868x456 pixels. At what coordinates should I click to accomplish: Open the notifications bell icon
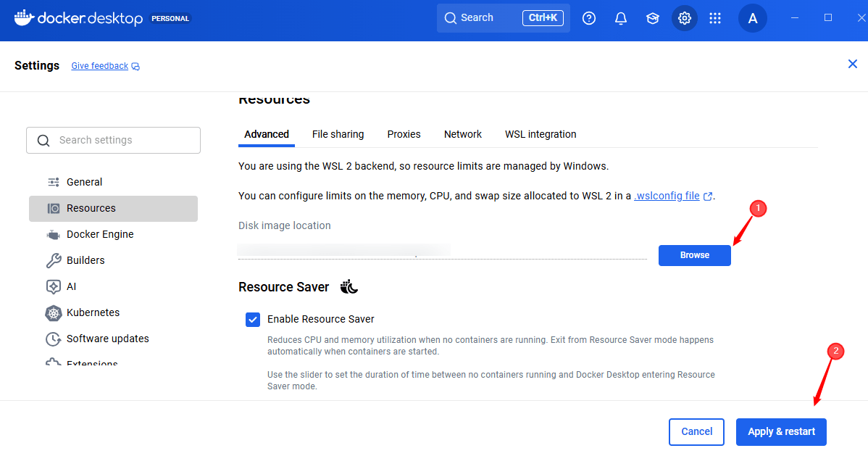pos(621,18)
